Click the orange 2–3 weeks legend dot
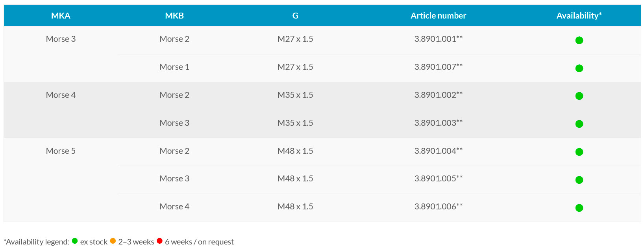Image resolution: width=644 pixels, height=250 pixels. (113, 241)
